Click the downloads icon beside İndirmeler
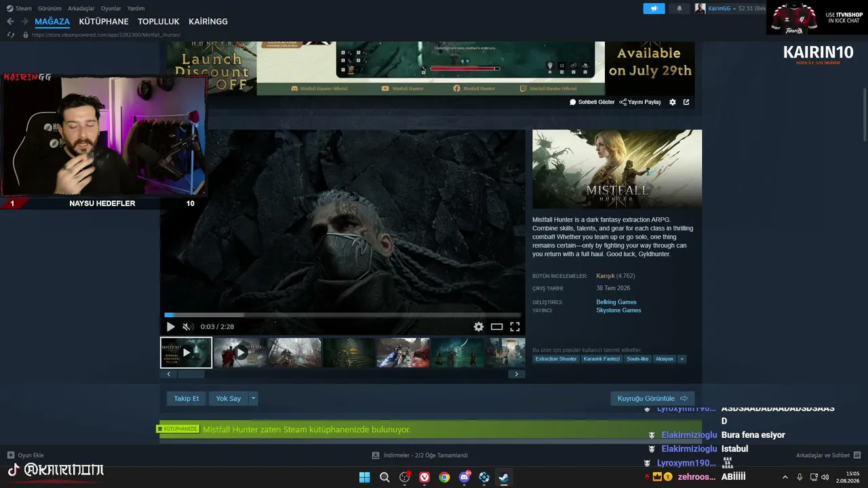This screenshot has height=488, width=868. (x=376, y=455)
